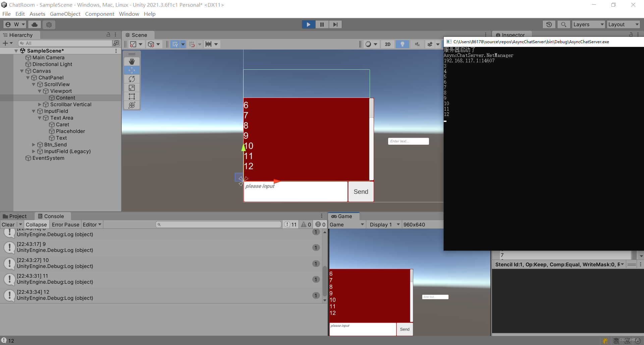The image size is (644, 345).
Task: Select EventSystem in Hierarchy
Action: [48, 158]
